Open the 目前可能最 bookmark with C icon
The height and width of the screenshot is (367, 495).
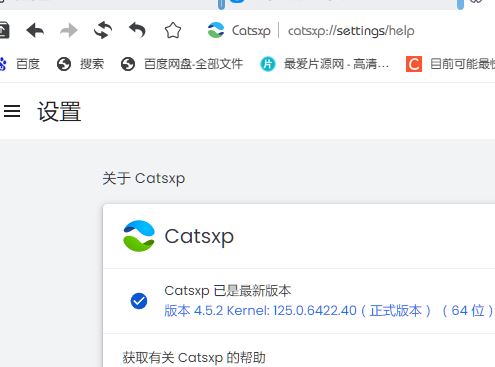450,64
